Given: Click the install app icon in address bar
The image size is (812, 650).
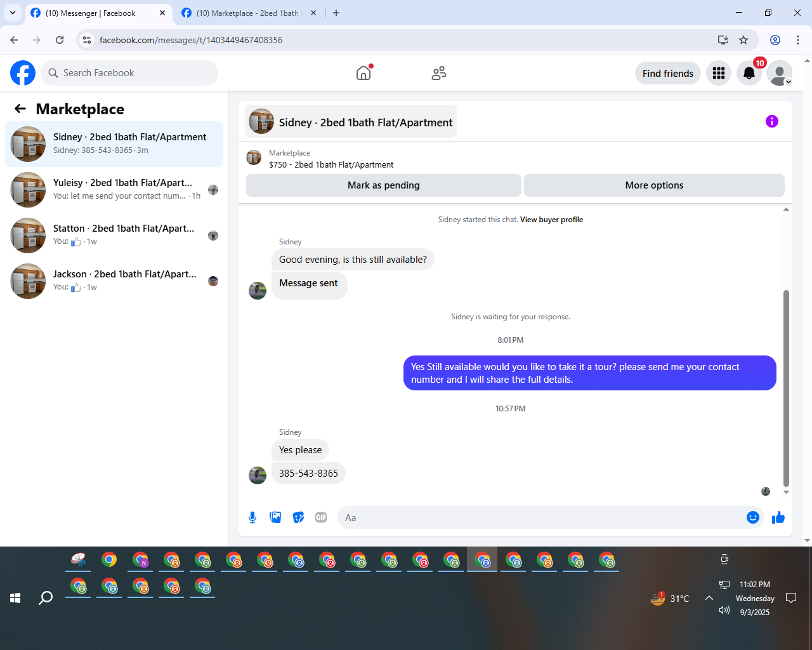Looking at the screenshot, I should (x=723, y=40).
